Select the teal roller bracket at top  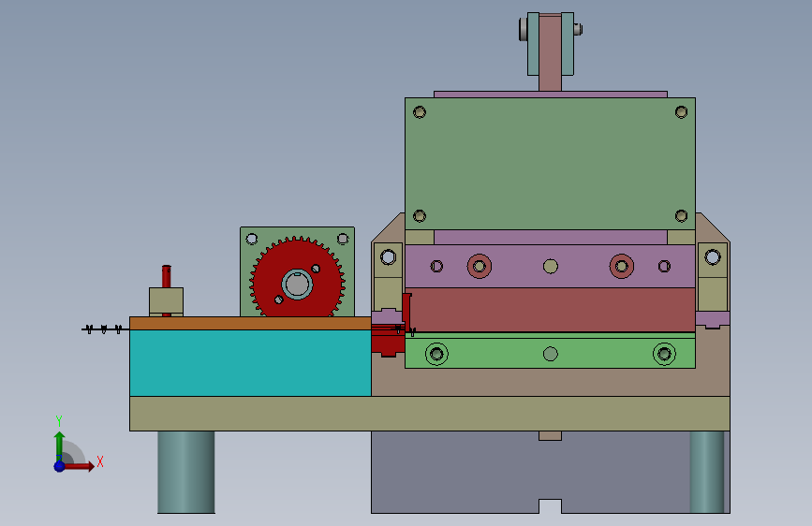pyautogui.click(x=533, y=44)
